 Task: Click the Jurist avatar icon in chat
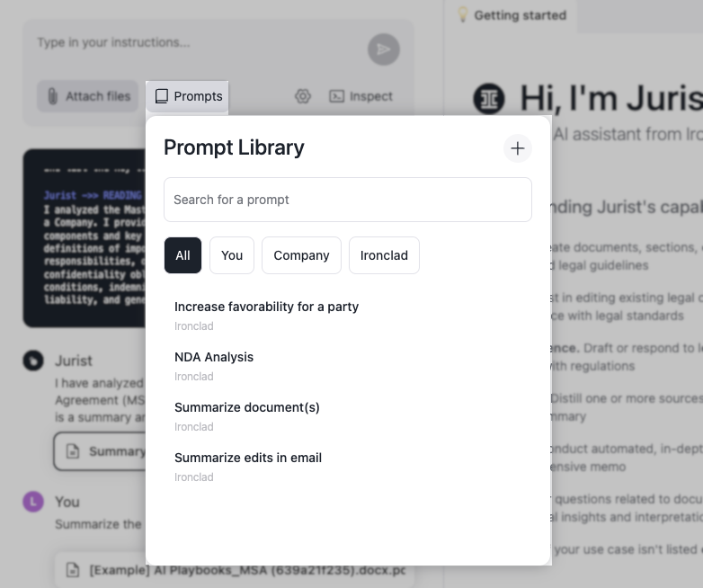[x=33, y=361]
